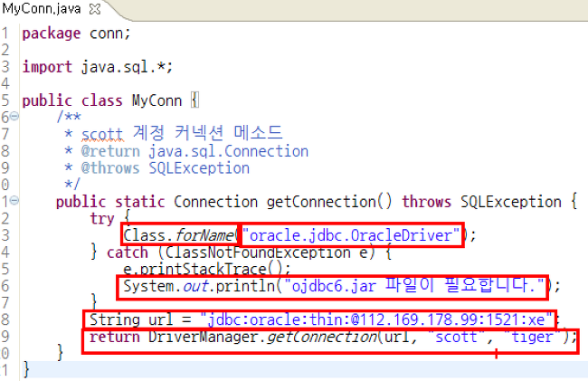Click the 'getConnection()' method name
The width and height of the screenshot is (588, 381).
(329, 202)
